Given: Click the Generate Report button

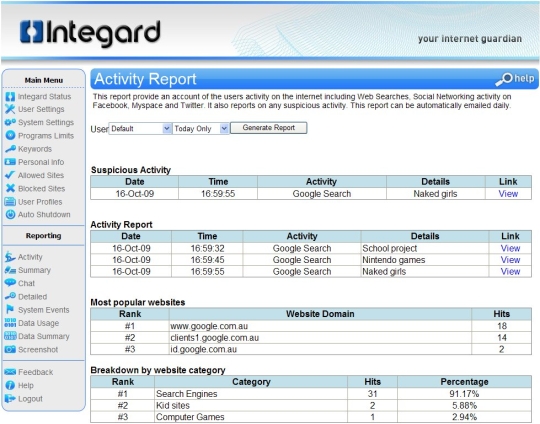Looking at the screenshot, I should [x=269, y=128].
